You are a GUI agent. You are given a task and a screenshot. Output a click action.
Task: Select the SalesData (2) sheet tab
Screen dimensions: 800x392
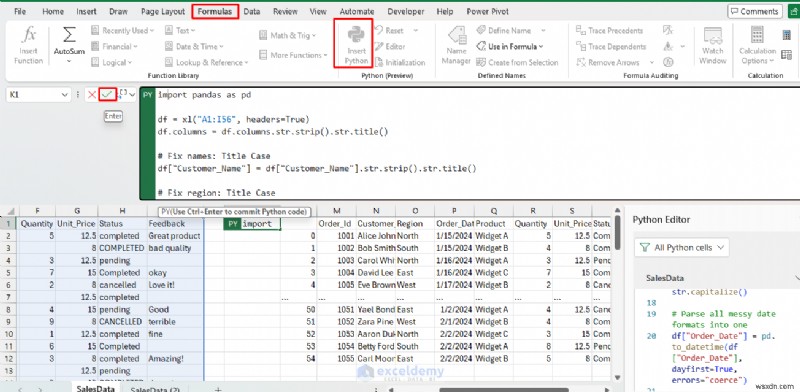pos(155,389)
